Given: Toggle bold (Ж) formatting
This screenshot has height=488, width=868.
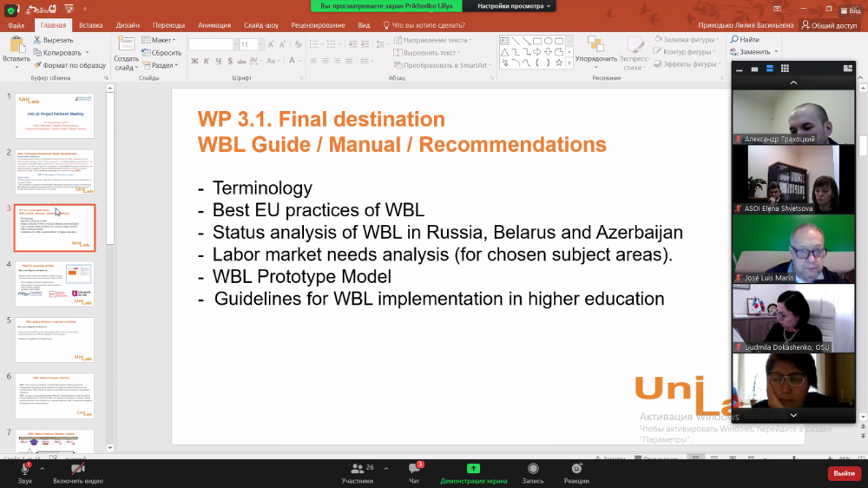Looking at the screenshot, I should click(x=194, y=61).
